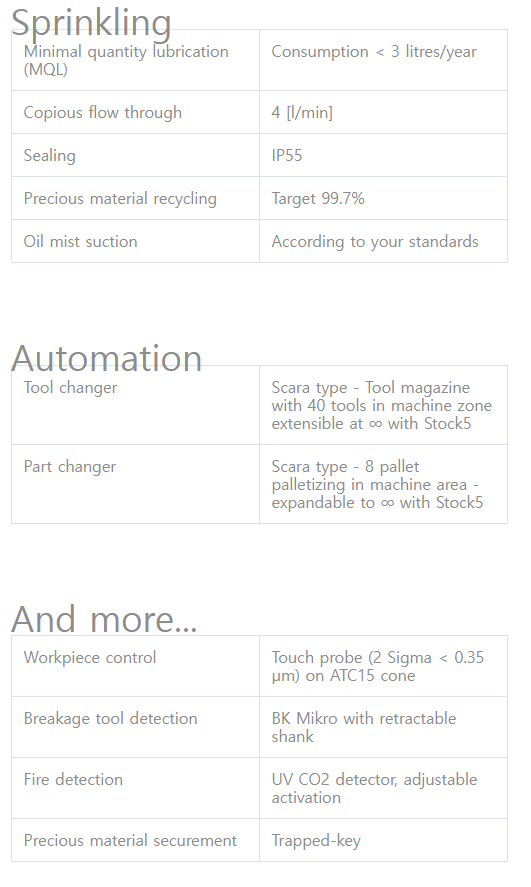This screenshot has height=887, width=531.
Task: Click the Tool magazine with 40 tools description
Action: pos(382,405)
